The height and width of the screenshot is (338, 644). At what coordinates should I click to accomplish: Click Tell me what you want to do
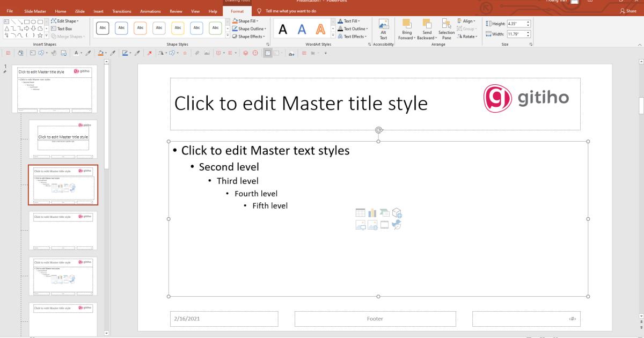pyautogui.click(x=290, y=10)
